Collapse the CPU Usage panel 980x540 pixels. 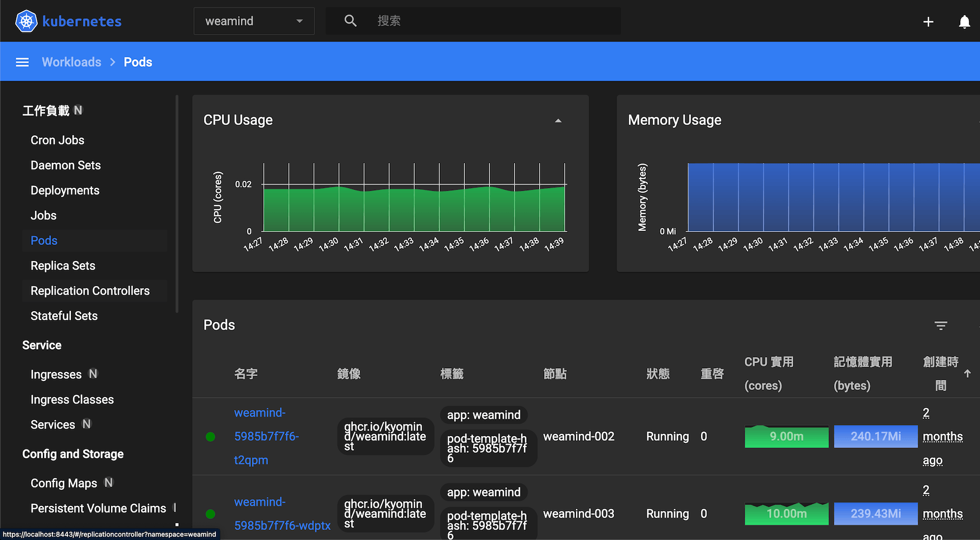[x=558, y=120]
